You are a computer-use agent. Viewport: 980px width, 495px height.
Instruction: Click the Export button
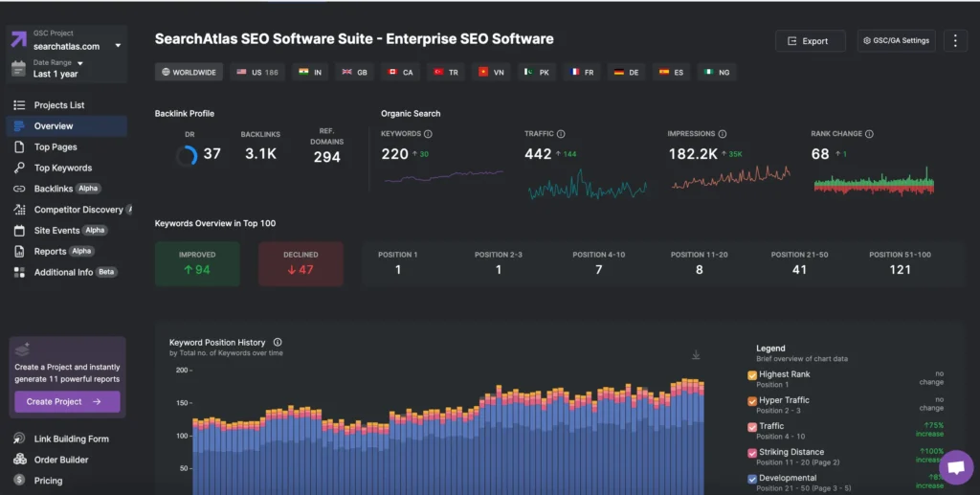(810, 41)
